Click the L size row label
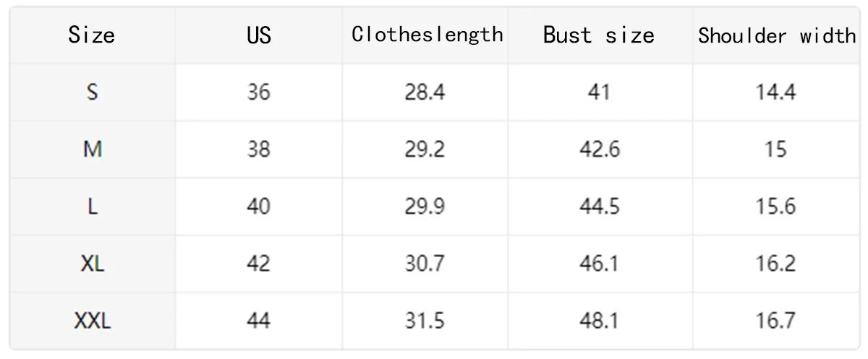Viewport: 868px width, 359px height. coord(92,206)
